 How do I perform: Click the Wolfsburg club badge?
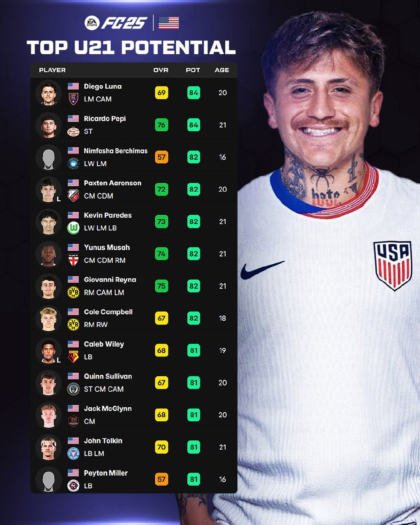point(73,228)
